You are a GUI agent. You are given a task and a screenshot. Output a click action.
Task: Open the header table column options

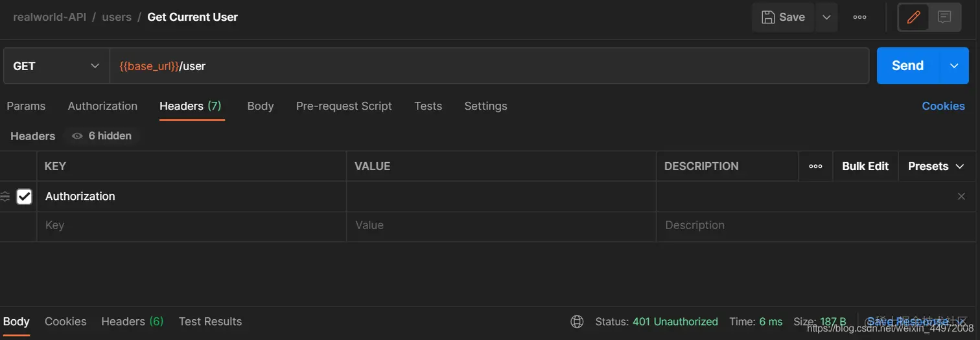[x=815, y=166]
